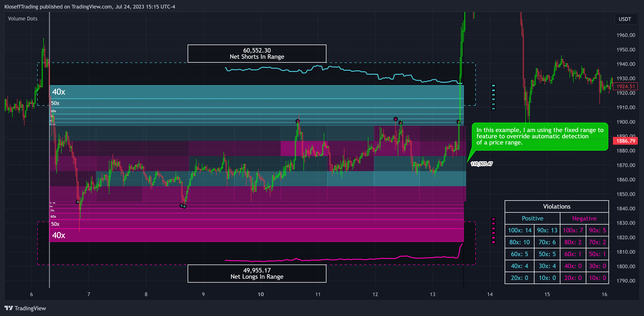Click the 90x: 13 positive cell
This screenshot has width=644, height=316.
pyautogui.click(x=547, y=230)
